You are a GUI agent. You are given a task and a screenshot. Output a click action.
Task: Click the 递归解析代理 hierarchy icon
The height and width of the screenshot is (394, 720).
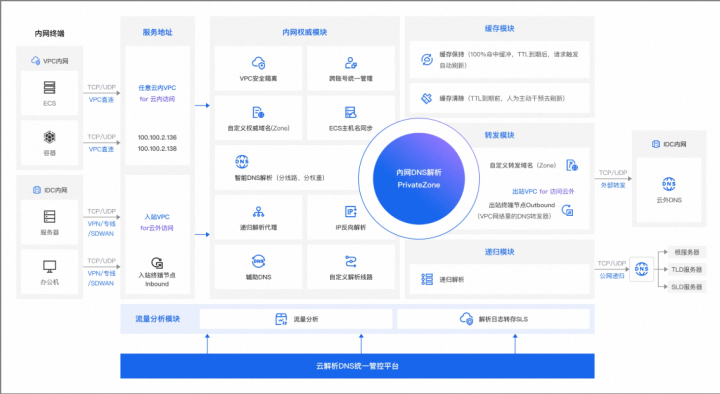[259, 212]
